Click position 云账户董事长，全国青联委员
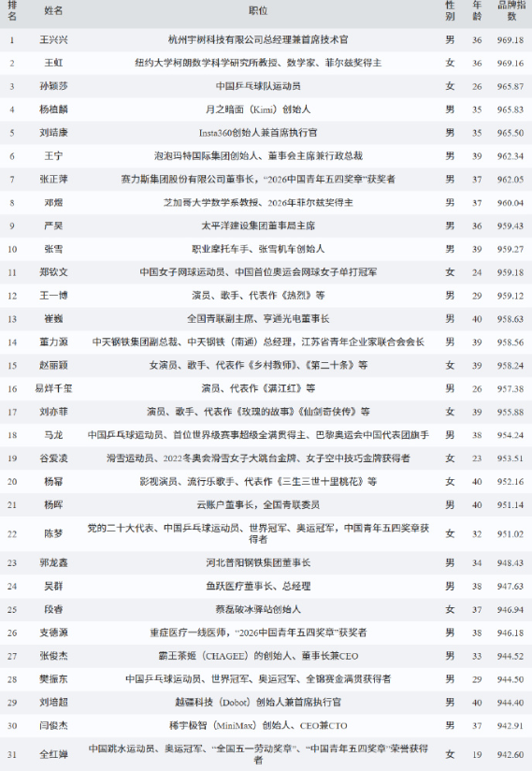Image resolution: width=532 pixels, height=771 pixels. (258, 505)
